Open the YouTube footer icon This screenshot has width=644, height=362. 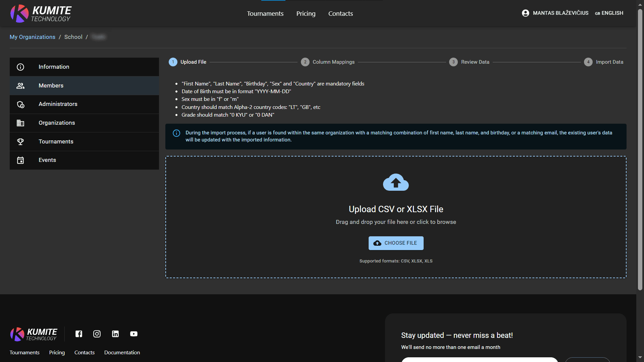(x=134, y=334)
